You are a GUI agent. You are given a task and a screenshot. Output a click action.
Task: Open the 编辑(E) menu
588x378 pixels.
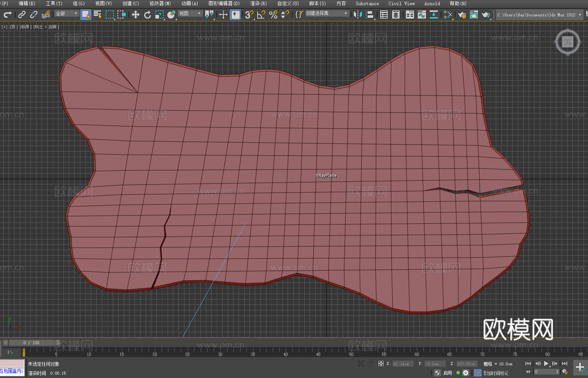tap(27, 3)
